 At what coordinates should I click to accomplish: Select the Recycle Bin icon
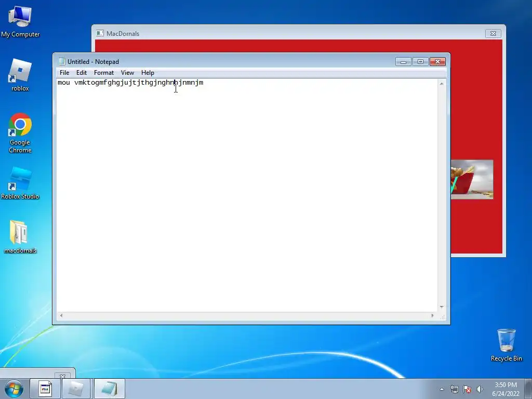[506, 345]
